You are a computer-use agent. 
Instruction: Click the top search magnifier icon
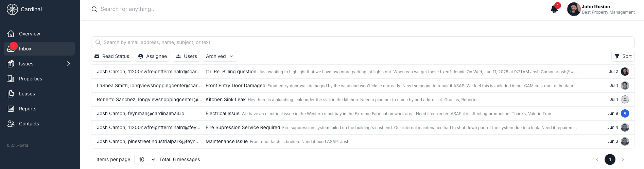(x=94, y=9)
